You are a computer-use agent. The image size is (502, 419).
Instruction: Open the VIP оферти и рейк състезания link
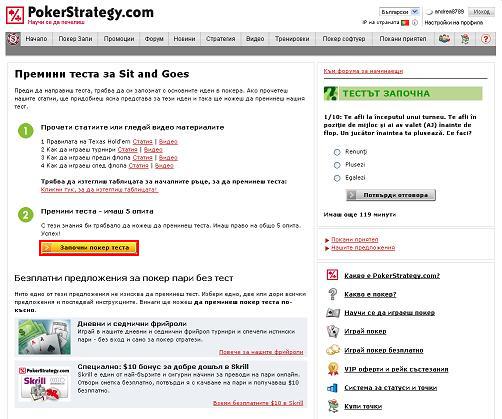396,369
